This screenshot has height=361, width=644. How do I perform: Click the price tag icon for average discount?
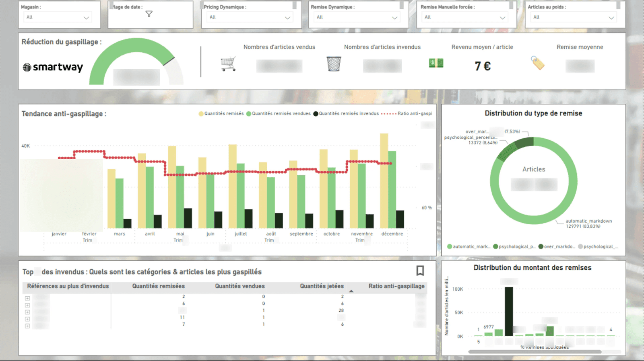[x=538, y=63]
